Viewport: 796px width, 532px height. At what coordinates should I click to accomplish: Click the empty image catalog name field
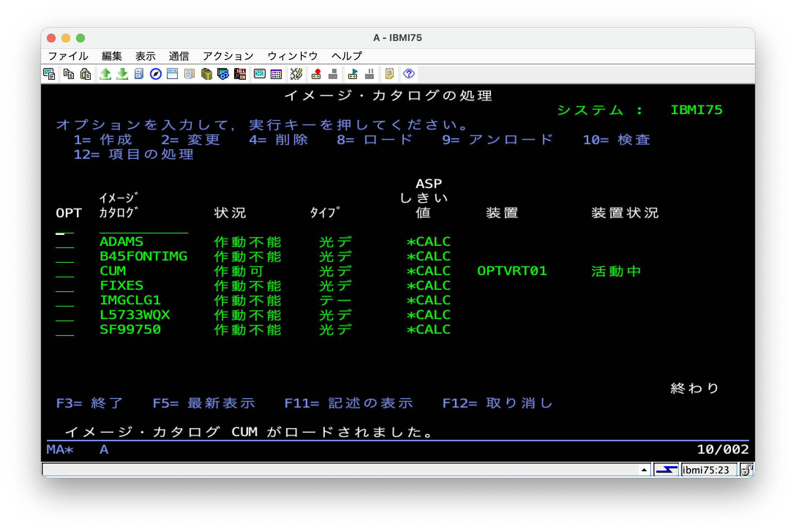tap(143, 228)
